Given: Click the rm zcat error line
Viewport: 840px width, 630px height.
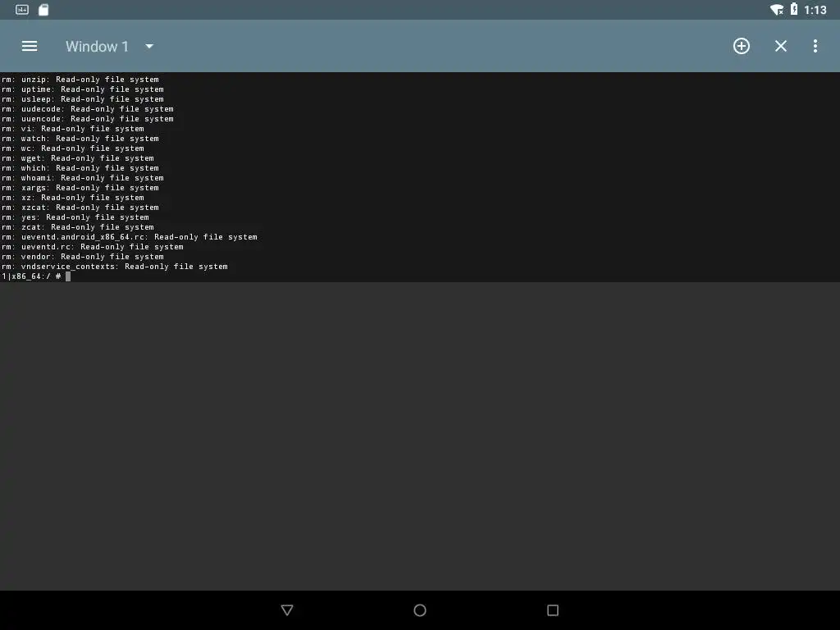Looking at the screenshot, I should pyautogui.click(x=78, y=227).
